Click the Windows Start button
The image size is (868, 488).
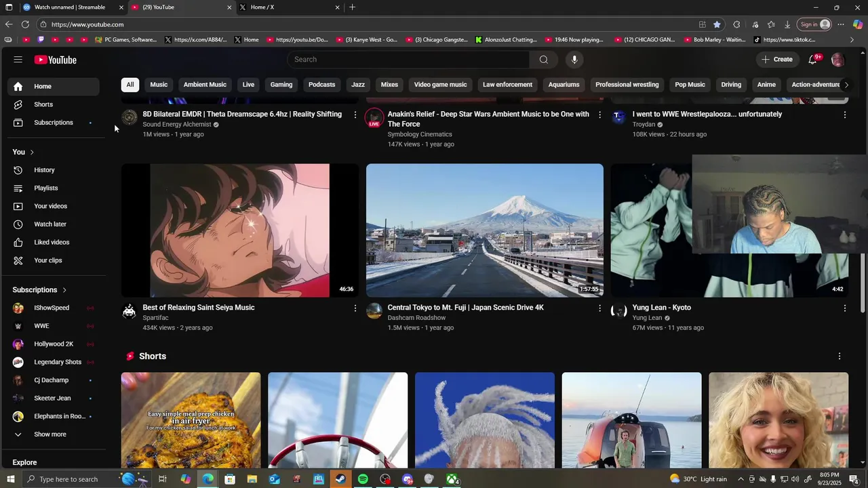pyautogui.click(x=10, y=479)
